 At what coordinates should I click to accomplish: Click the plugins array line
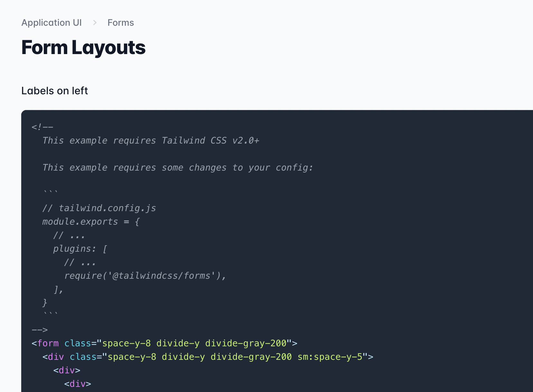79,248
